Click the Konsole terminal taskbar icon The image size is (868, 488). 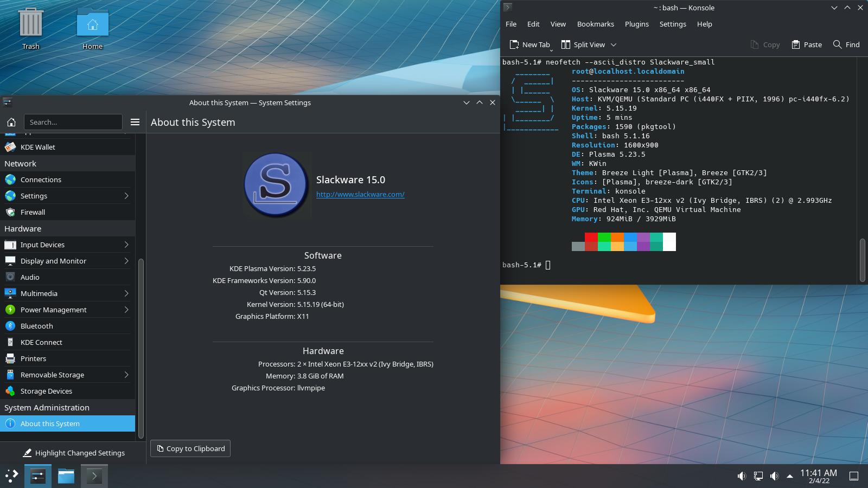pos(94,476)
